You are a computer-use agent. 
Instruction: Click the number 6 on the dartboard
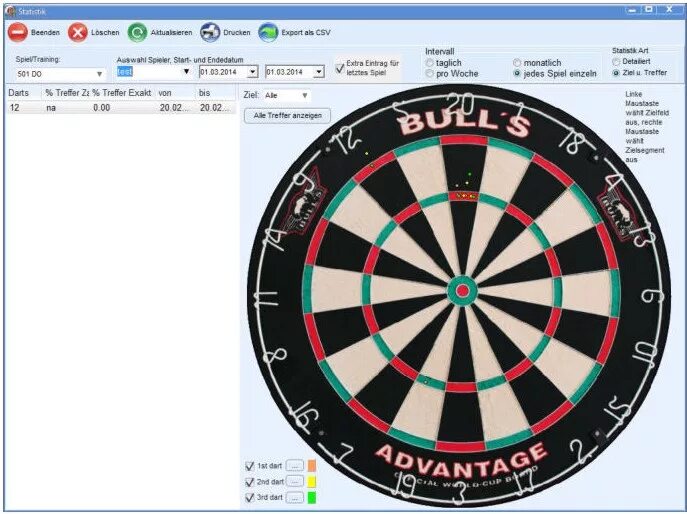pyautogui.click(x=653, y=297)
